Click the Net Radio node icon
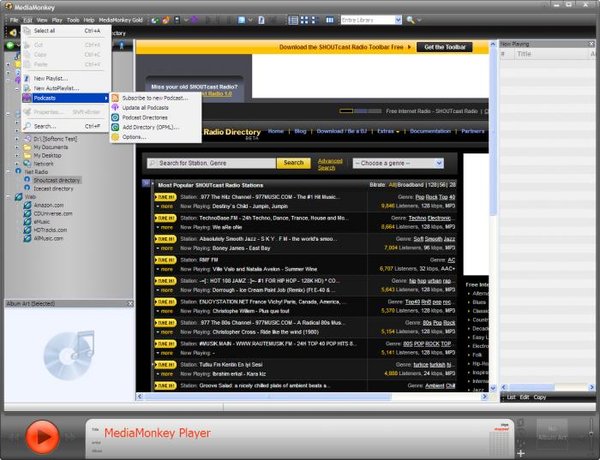This screenshot has width=600, height=460. (18, 171)
